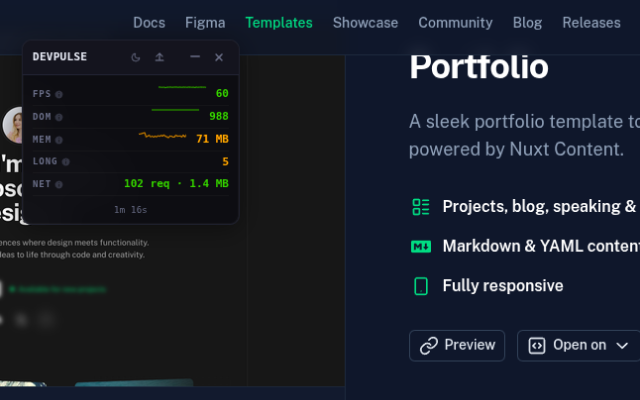Click the link icon in Preview button
640x400 pixels.
[x=429, y=346]
